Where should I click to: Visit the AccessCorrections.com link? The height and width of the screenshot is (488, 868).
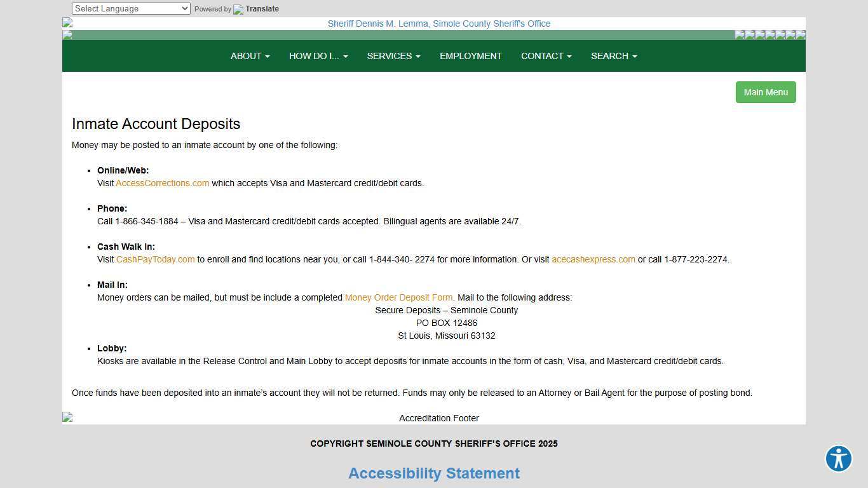coord(162,183)
